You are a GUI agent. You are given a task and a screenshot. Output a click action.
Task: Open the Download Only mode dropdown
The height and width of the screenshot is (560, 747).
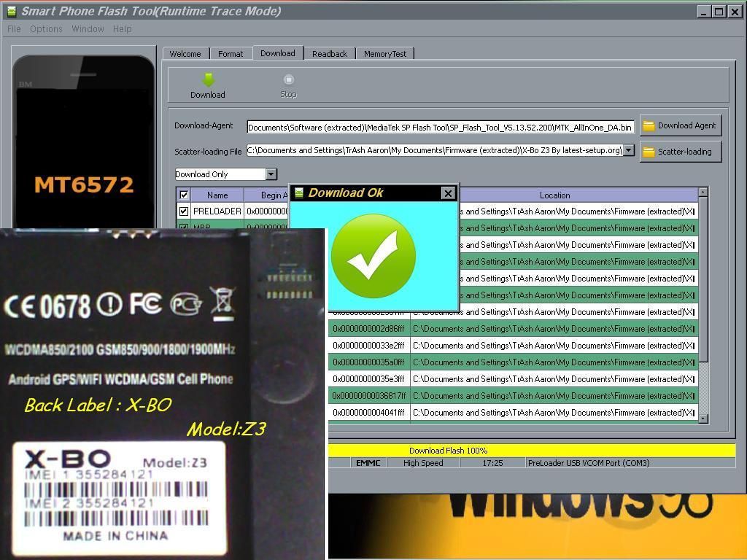[271, 174]
